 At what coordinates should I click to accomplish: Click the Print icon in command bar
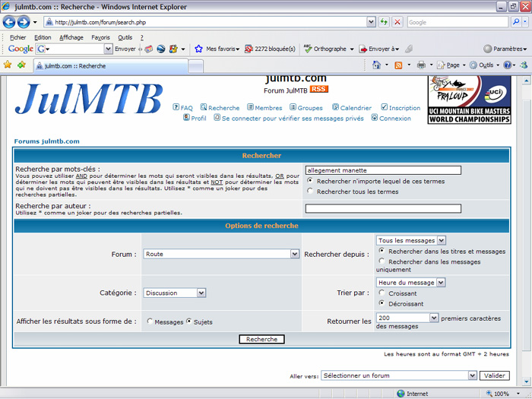pos(420,65)
